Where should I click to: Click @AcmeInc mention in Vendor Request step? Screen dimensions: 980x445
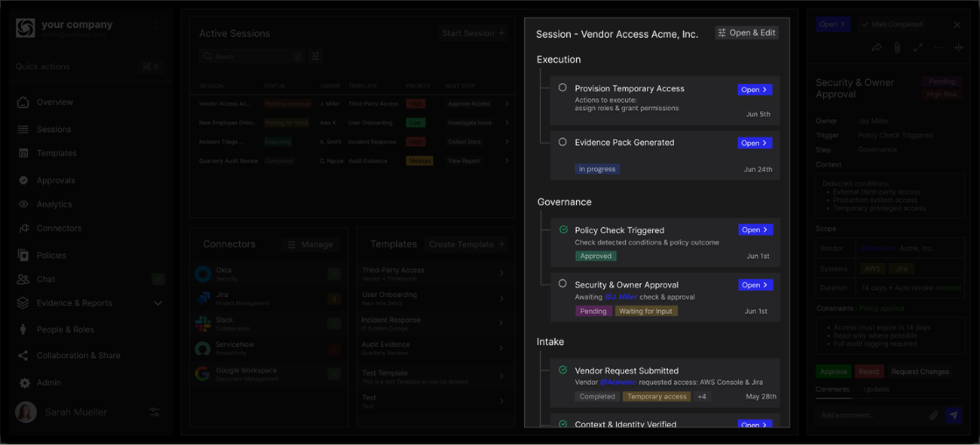(x=618, y=382)
